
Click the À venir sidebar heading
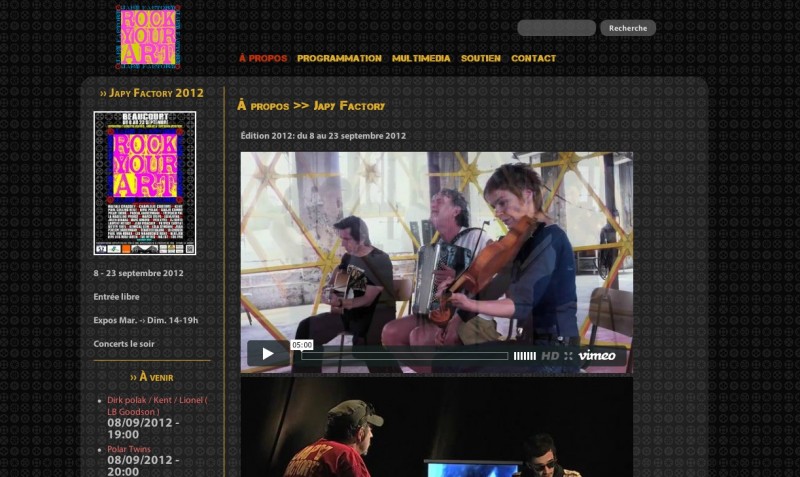pyautogui.click(x=152, y=377)
